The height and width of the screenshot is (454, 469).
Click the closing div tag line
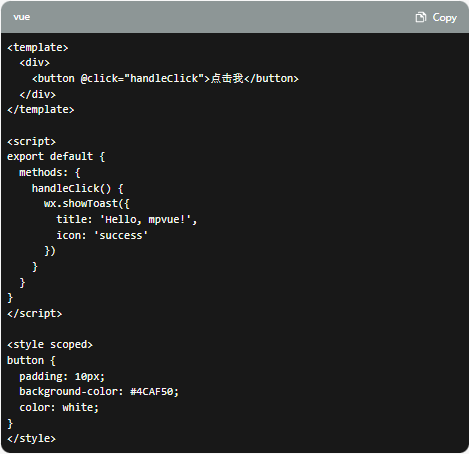(38, 94)
